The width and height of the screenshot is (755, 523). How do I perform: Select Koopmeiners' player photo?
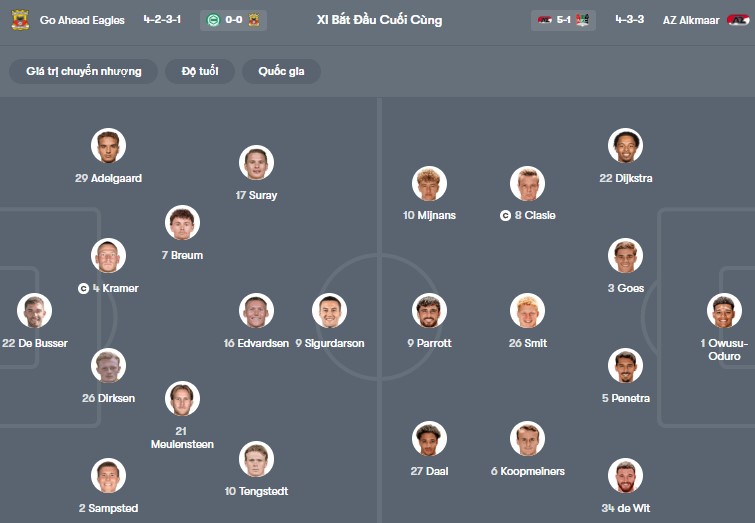coord(527,439)
